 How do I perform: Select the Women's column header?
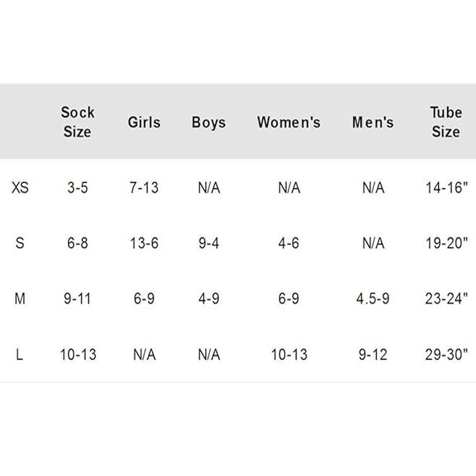click(x=289, y=122)
